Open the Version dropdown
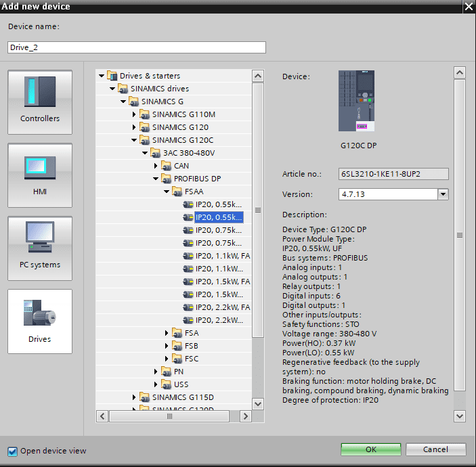The width and height of the screenshot is (476, 467). tap(443, 194)
